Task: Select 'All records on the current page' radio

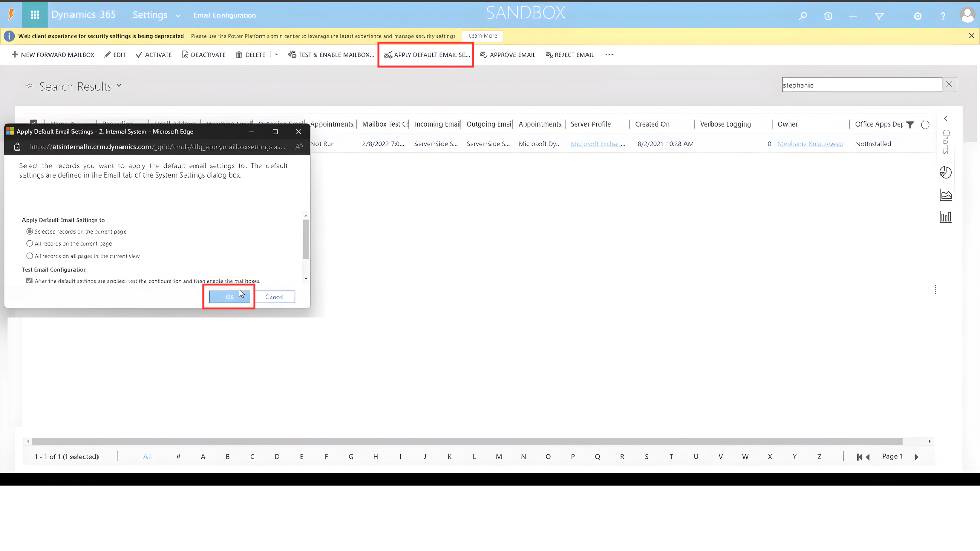Action: [x=30, y=244]
